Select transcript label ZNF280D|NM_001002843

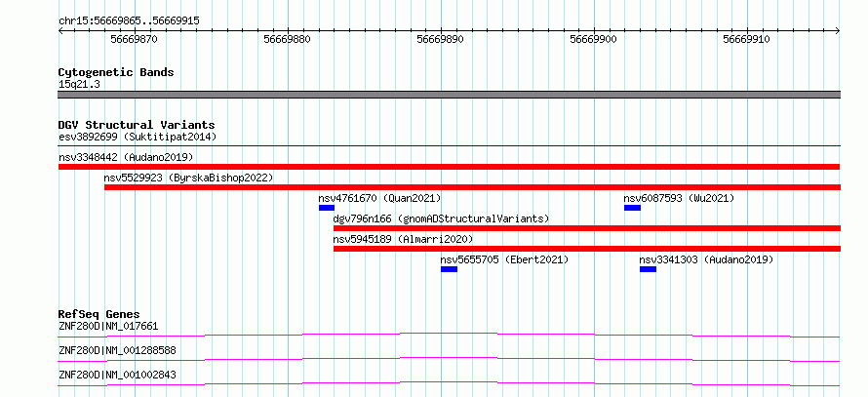pos(117,375)
